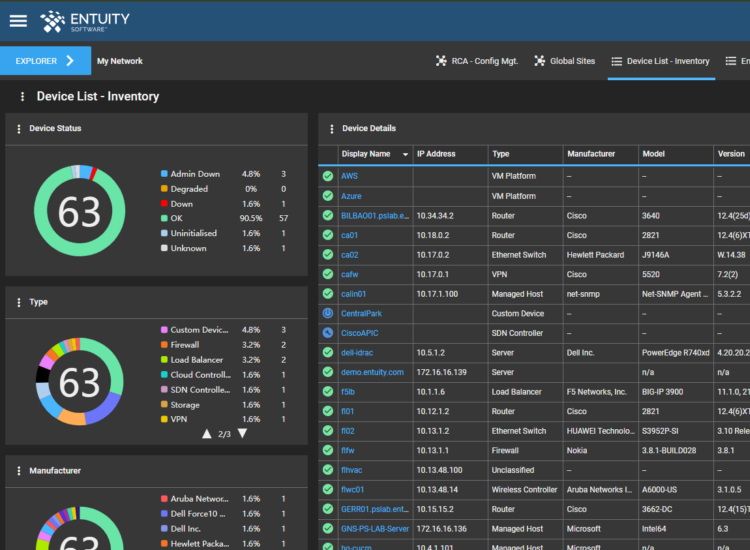
Task: Go to next page of Type legend
Action: point(243,433)
